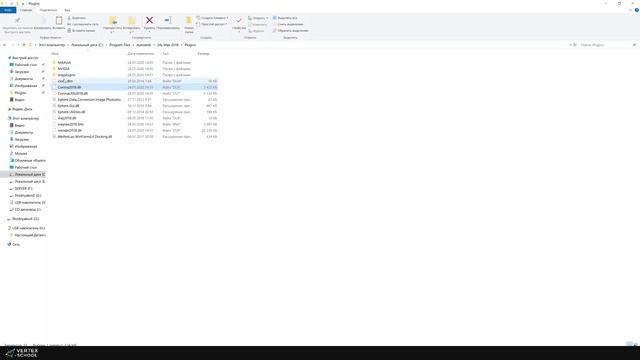
Task: Open the Яндекс.Диск sidebar entry
Action: coord(22,109)
